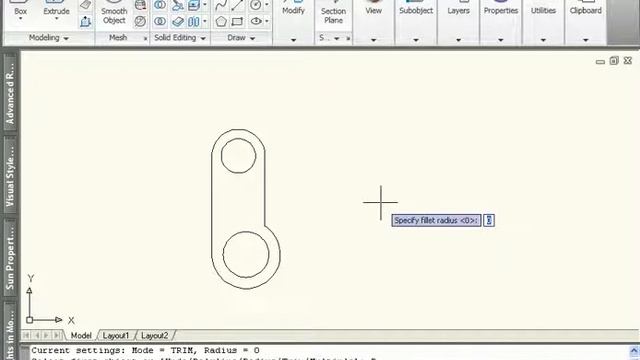Jump to first layout tab arrow
640x360 pixels.
pyautogui.click(x=27, y=336)
